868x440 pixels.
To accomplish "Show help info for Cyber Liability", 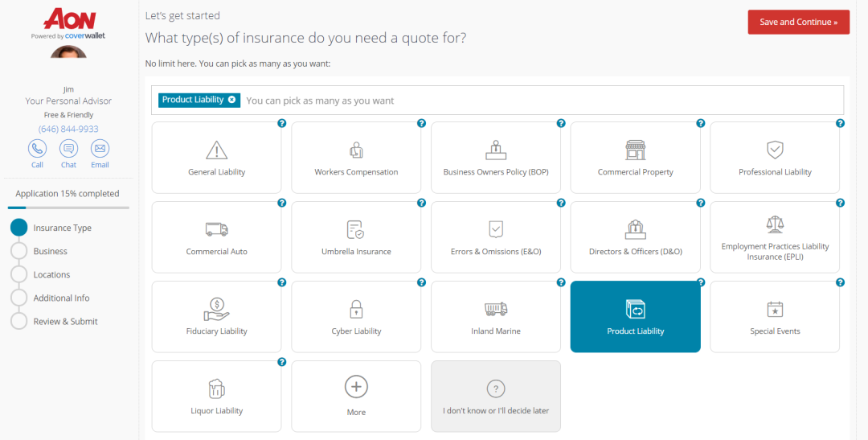I will (x=421, y=282).
